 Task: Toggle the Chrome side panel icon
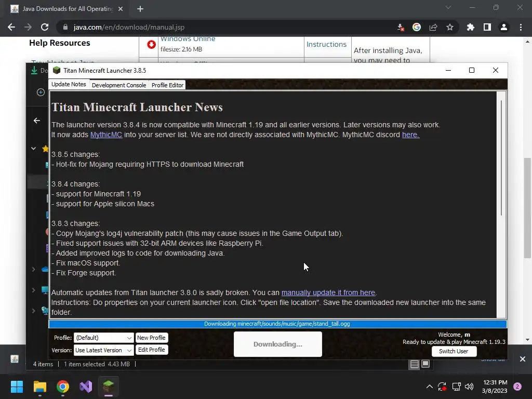click(x=487, y=27)
